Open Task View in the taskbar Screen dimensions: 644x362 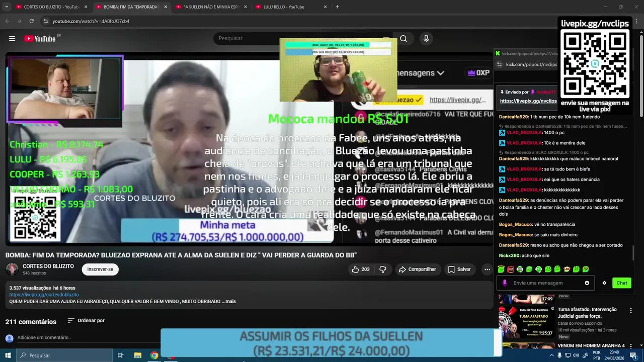click(121, 355)
